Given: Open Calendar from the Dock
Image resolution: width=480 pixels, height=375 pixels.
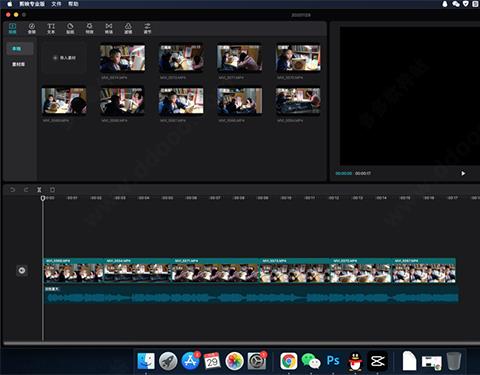Looking at the screenshot, I should tap(212, 361).
